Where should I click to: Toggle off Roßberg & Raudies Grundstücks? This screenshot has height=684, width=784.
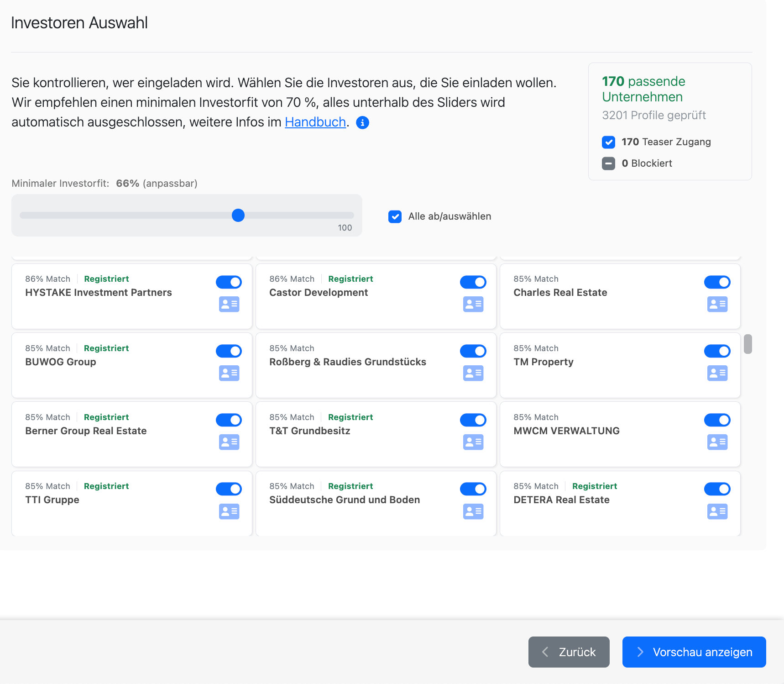tap(473, 351)
